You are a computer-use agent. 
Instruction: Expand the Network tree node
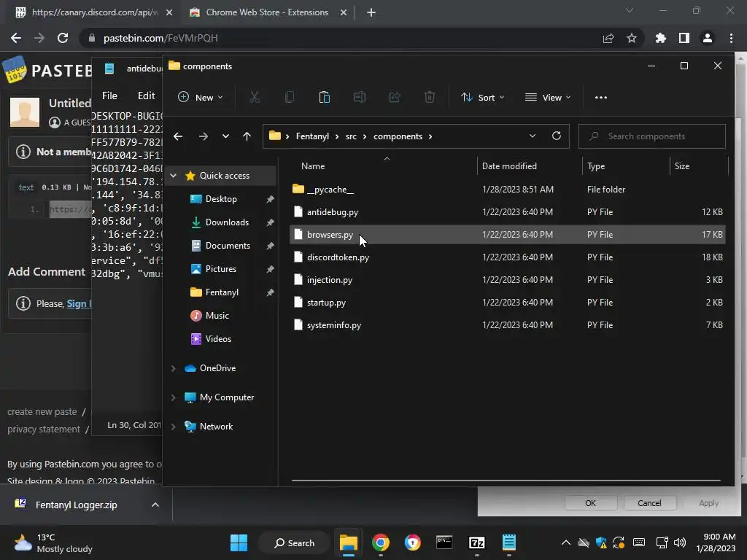(x=174, y=426)
